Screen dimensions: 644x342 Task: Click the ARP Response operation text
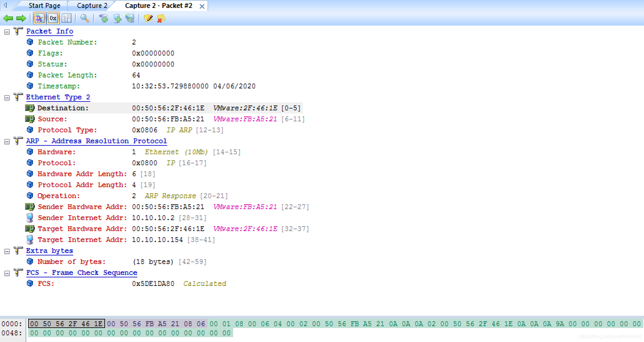(x=170, y=196)
